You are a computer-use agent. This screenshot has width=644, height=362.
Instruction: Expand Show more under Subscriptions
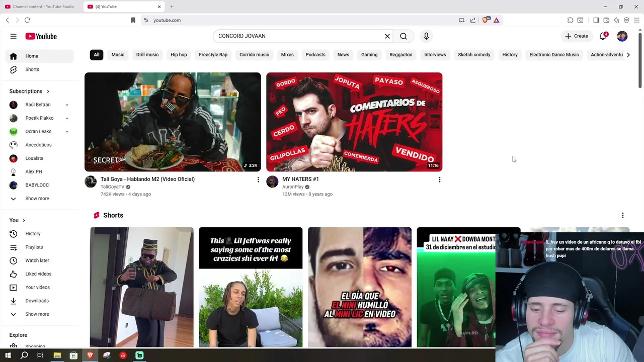tap(39, 199)
